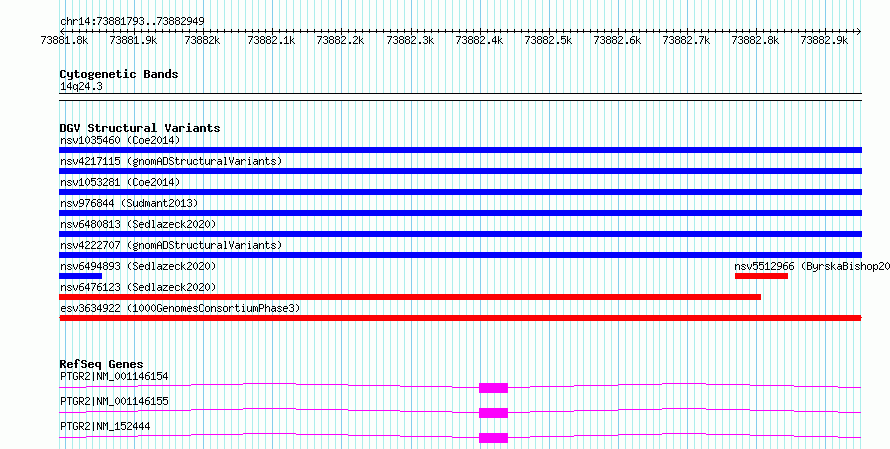Image resolution: width=890 pixels, height=449 pixels.
Task: Open variant nsv6480813 (Sedlazeck2020) label
Action: coord(138,224)
